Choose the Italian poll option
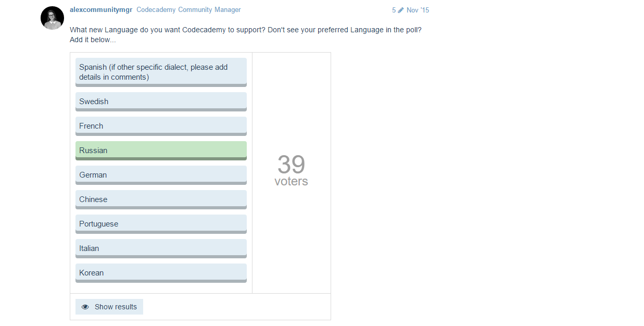The image size is (644, 326). tap(161, 248)
